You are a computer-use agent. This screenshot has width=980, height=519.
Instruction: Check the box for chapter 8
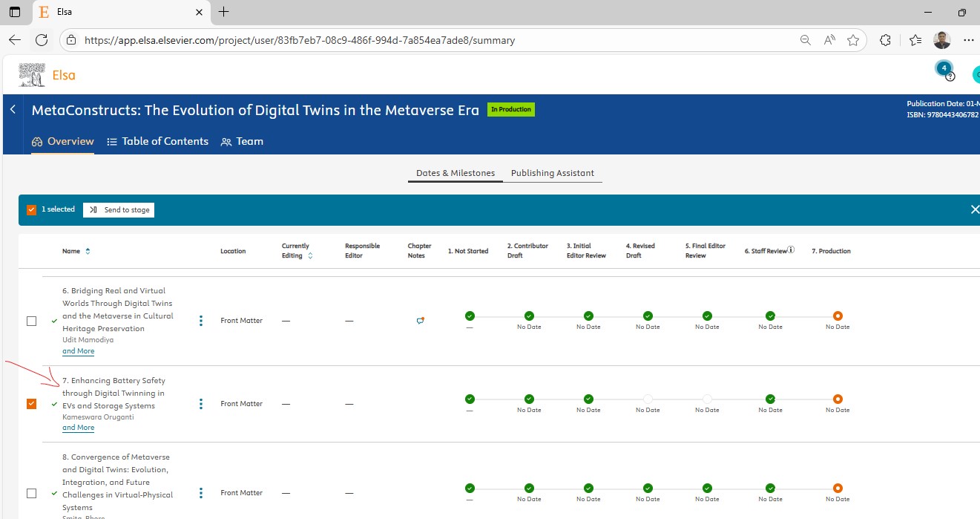(31, 493)
